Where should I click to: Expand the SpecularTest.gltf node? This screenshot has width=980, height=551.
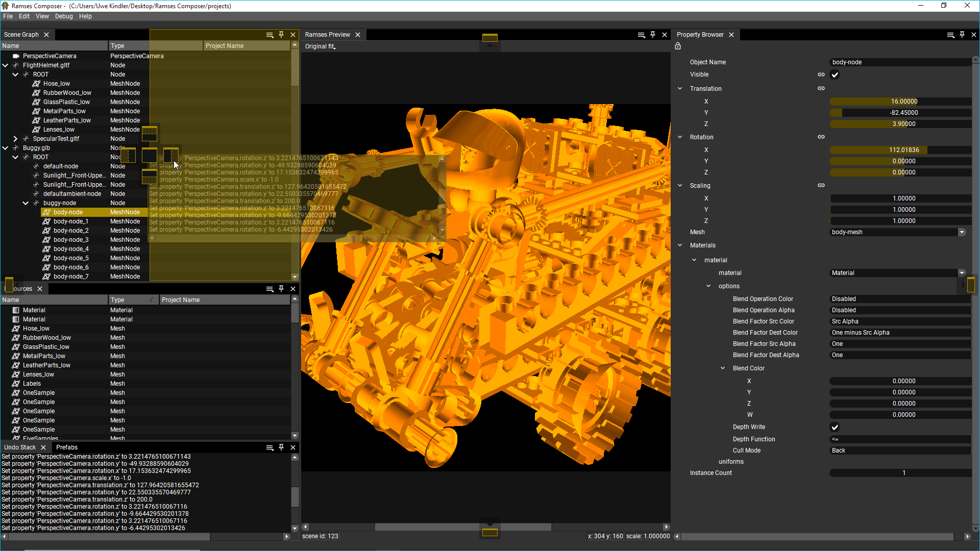click(15, 139)
